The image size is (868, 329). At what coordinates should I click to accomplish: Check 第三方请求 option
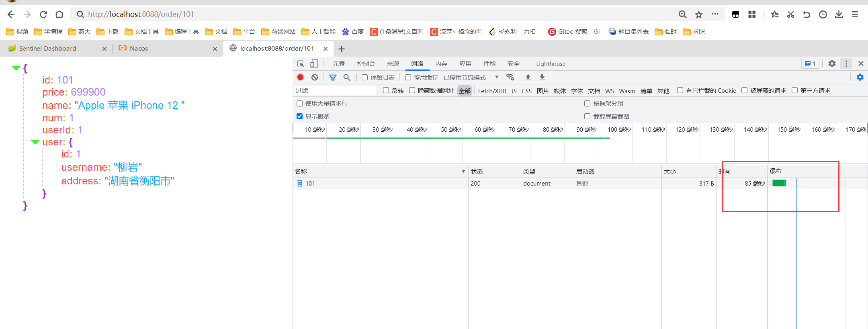pos(794,90)
